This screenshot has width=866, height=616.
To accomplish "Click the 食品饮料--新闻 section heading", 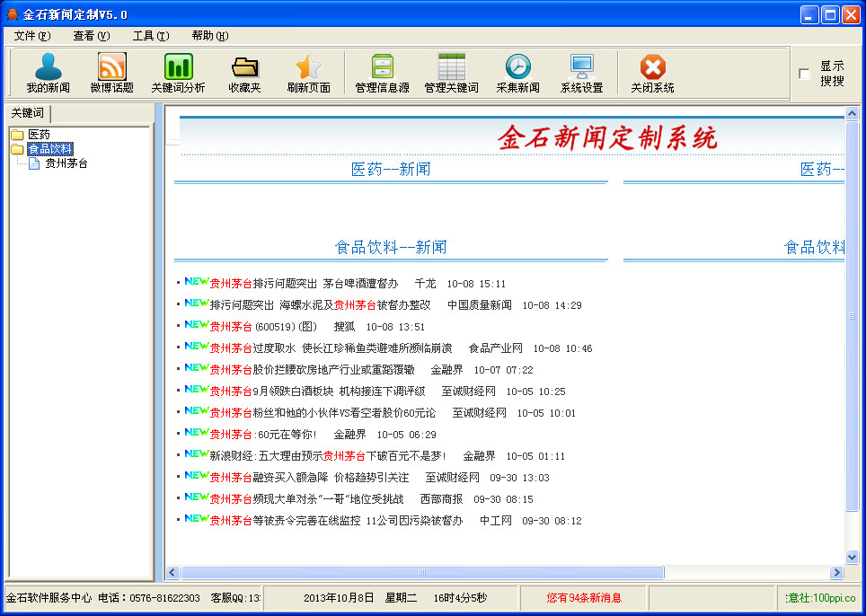I will pos(391,247).
